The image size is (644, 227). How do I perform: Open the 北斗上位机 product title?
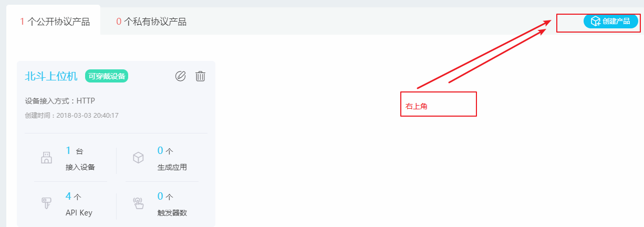[51, 76]
